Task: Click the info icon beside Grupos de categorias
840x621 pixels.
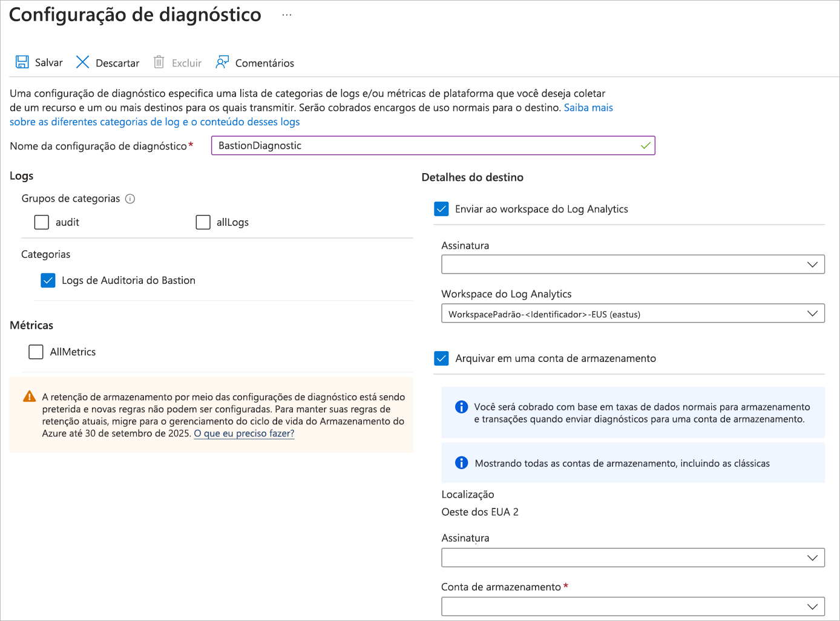Action: [x=130, y=199]
